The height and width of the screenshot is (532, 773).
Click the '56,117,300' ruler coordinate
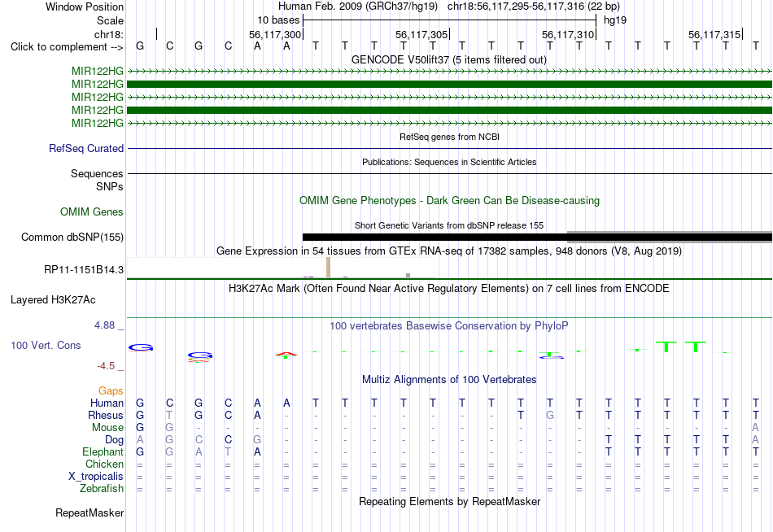[275, 34]
